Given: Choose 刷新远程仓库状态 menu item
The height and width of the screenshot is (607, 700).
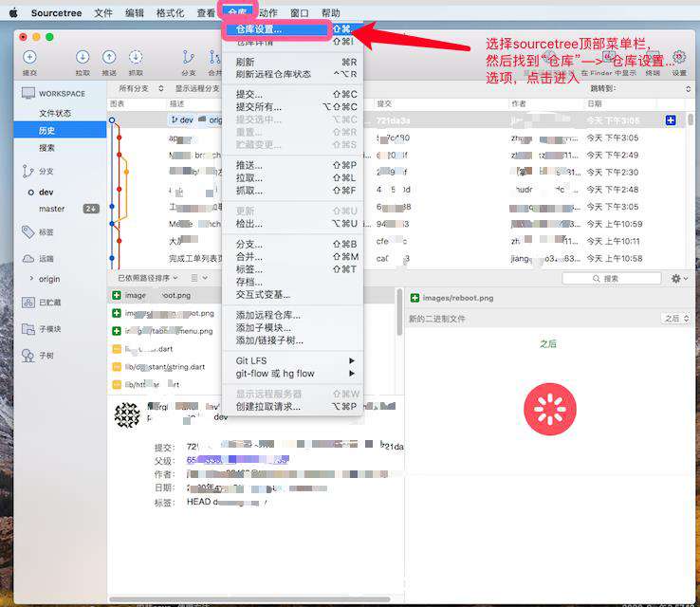Looking at the screenshot, I should click(x=292, y=75).
